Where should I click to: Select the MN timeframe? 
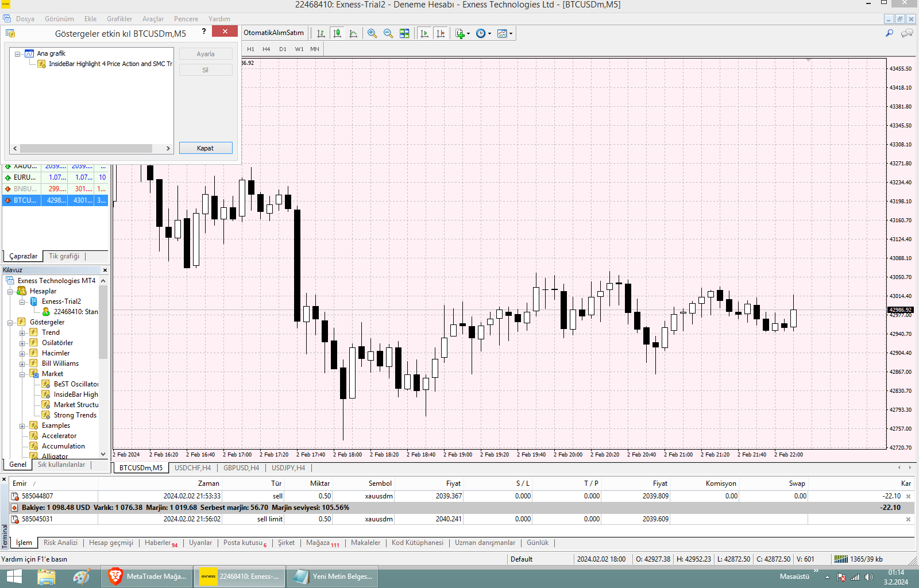point(315,49)
